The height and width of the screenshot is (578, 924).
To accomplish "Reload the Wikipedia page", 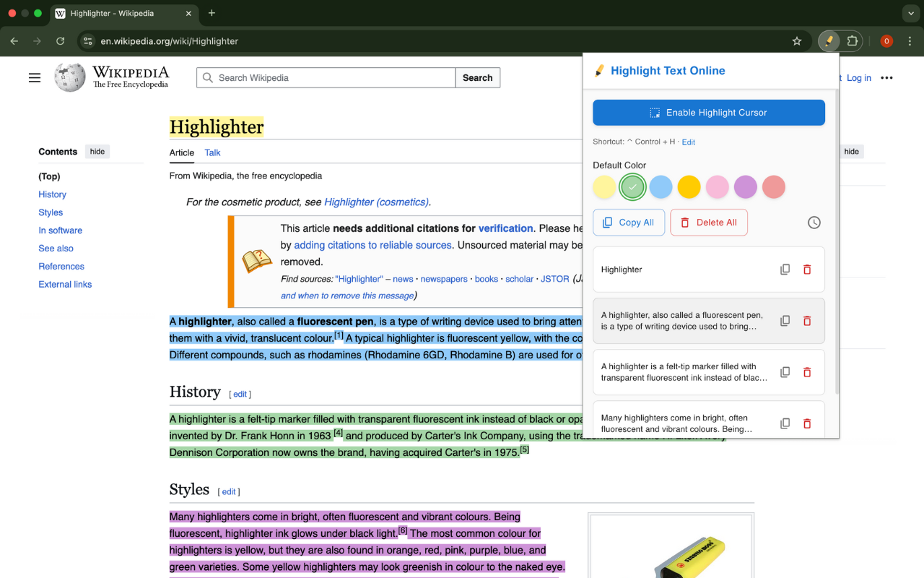I will pyautogui.click(x=61, y=41).
